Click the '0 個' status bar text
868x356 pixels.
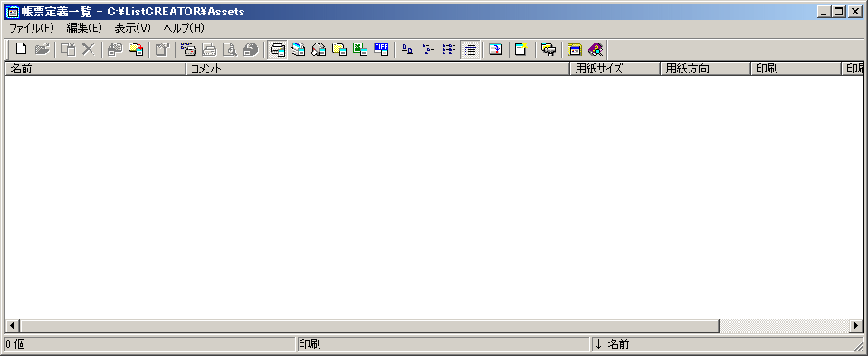[15, 344]
